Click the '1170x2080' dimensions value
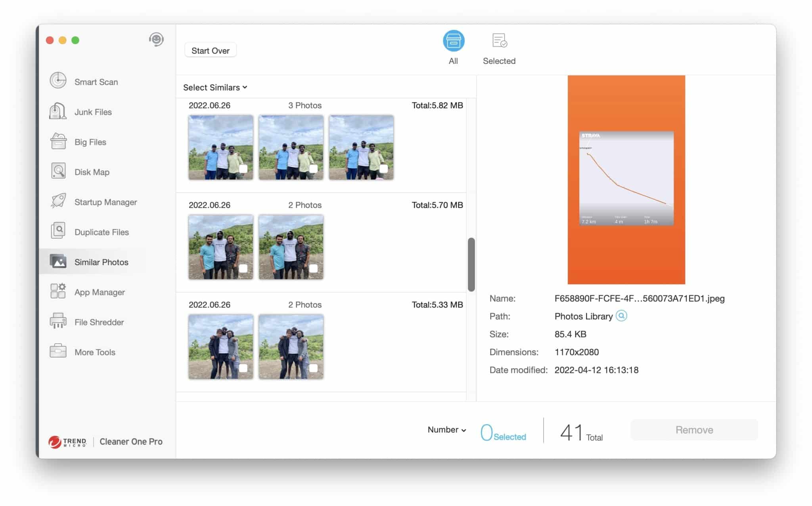This screenshot has width=812, height=506. [x=576, y=352]
